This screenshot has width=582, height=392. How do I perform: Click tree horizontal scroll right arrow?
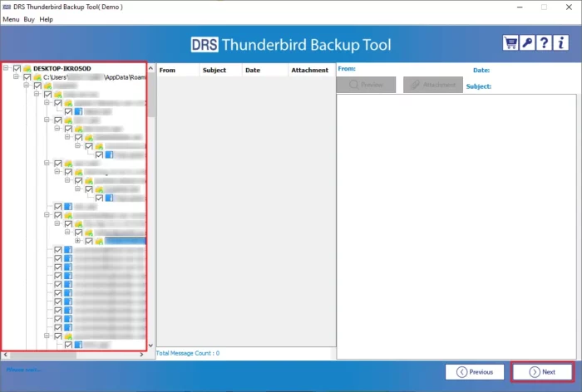pos(141,355)
